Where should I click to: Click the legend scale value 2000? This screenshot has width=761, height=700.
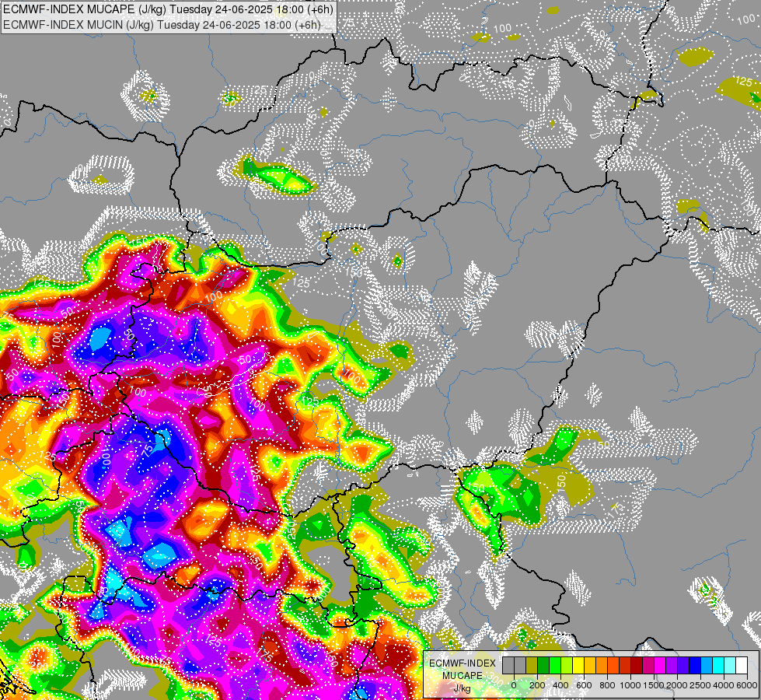(x=677, y=685)
